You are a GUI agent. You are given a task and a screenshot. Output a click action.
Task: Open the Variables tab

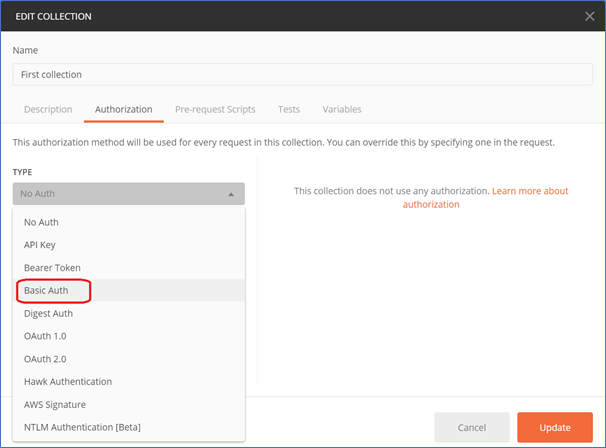pos(342,109)
